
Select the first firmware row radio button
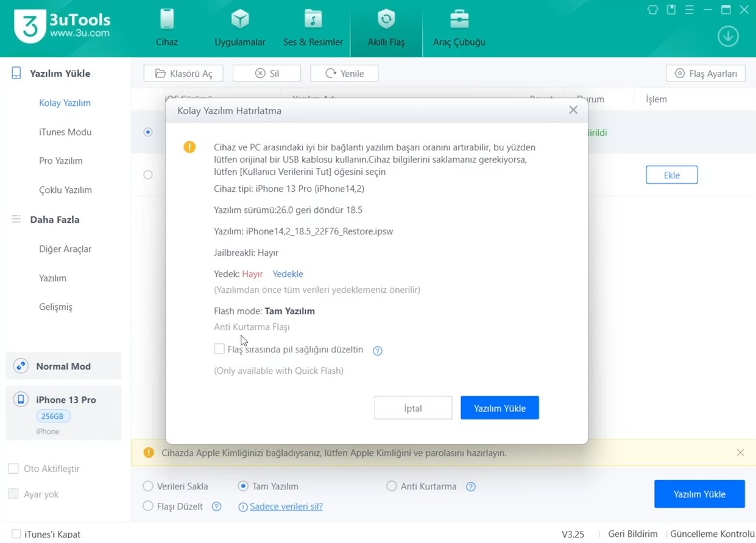148,132
